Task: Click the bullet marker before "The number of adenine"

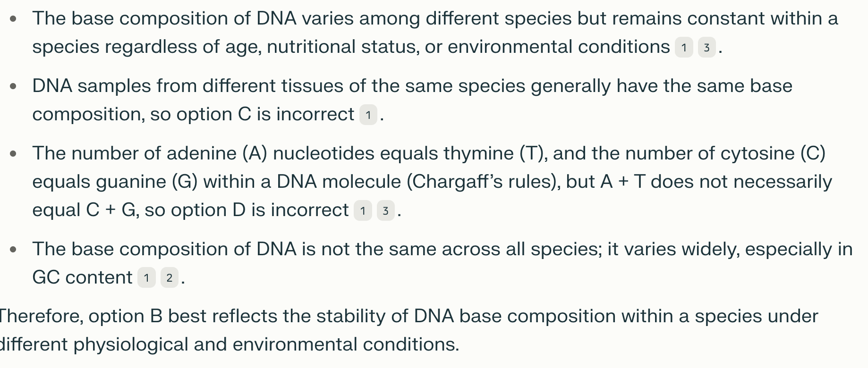Action: [13, 154]
